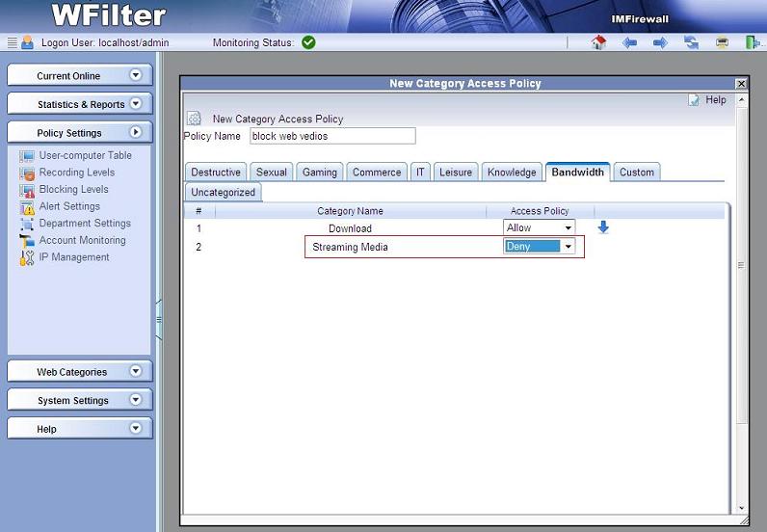Click the Account Monitoring icon
The width and height of the screenshot is (767, 532).
tap(27, 241)
